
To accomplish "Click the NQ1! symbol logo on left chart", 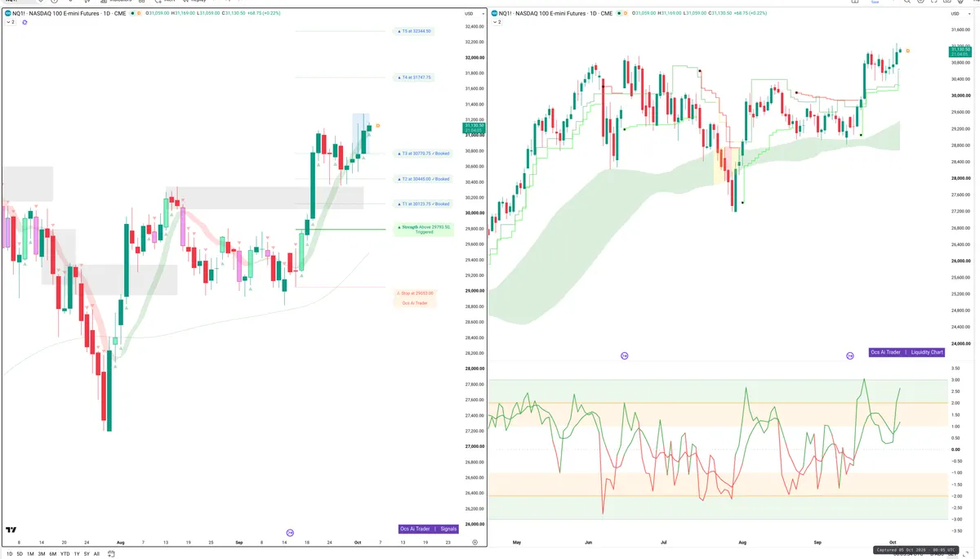I will click(8, 14).
